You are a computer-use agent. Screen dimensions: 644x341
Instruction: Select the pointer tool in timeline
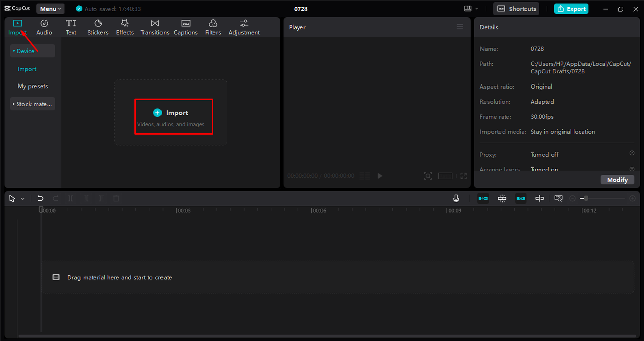coord(12,199)
